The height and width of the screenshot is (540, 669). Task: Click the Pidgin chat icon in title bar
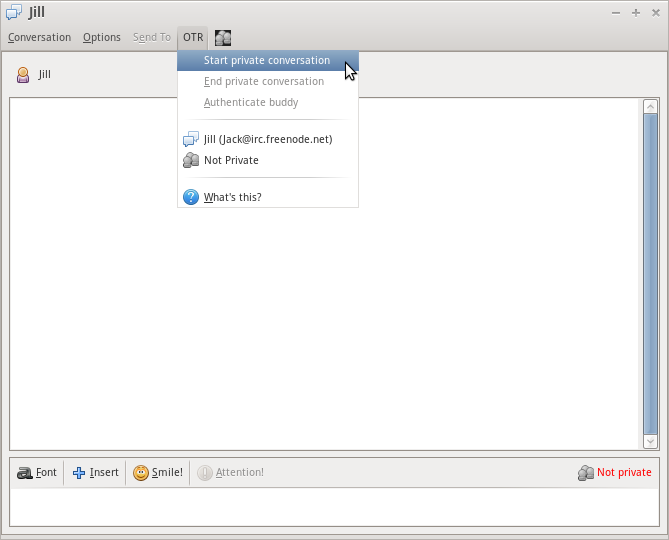[14, 12]
